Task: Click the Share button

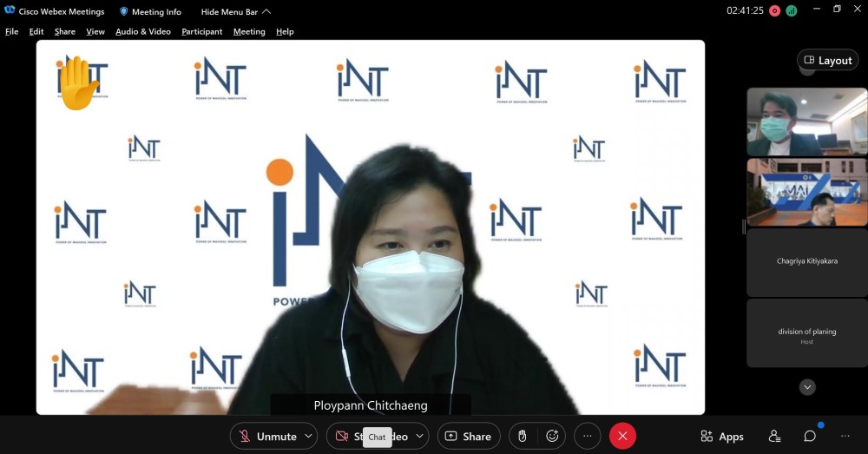Action: pyautogui.click(x=468, y=437)
